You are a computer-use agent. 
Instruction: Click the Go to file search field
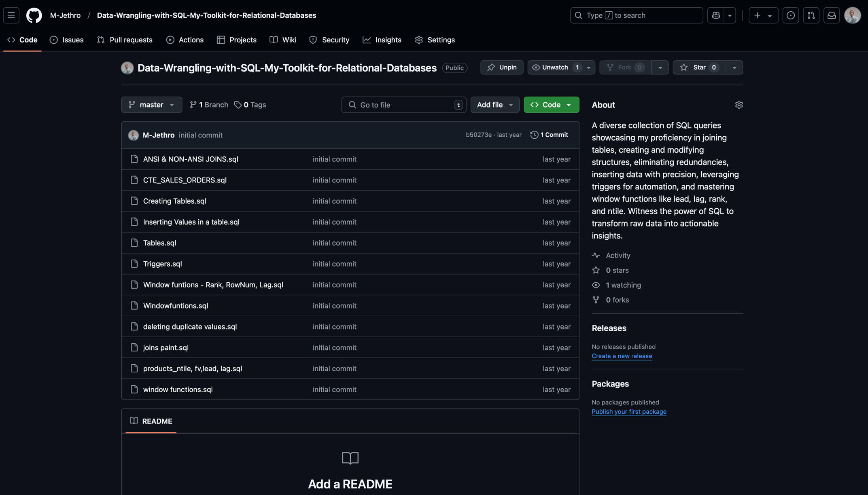tap(403, 105)
